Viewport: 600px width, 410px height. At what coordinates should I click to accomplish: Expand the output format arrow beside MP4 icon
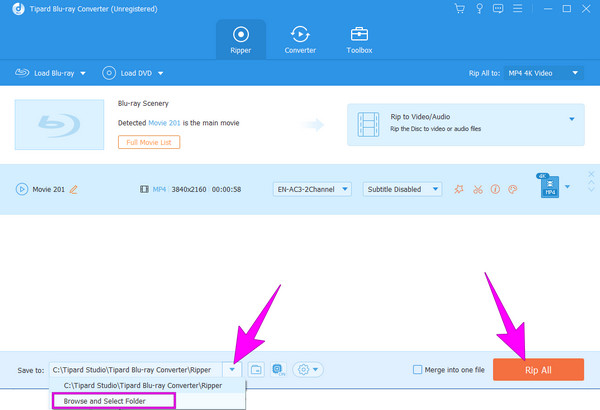point(567,187)
